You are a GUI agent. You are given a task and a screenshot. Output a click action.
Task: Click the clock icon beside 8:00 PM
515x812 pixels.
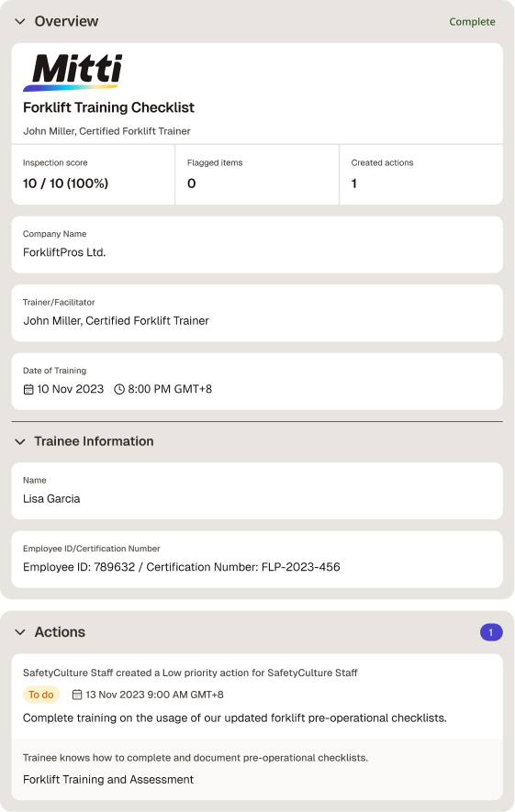(119, 389)
